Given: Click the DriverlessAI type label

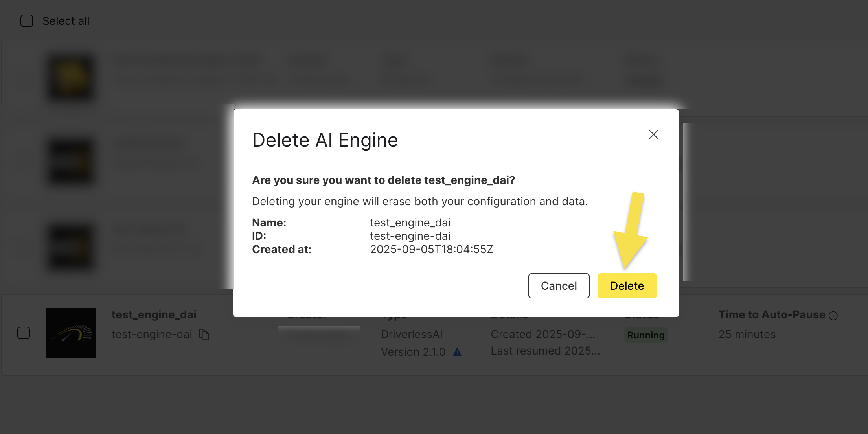Looking at the screenshot, I should click(x=412, y=335).
